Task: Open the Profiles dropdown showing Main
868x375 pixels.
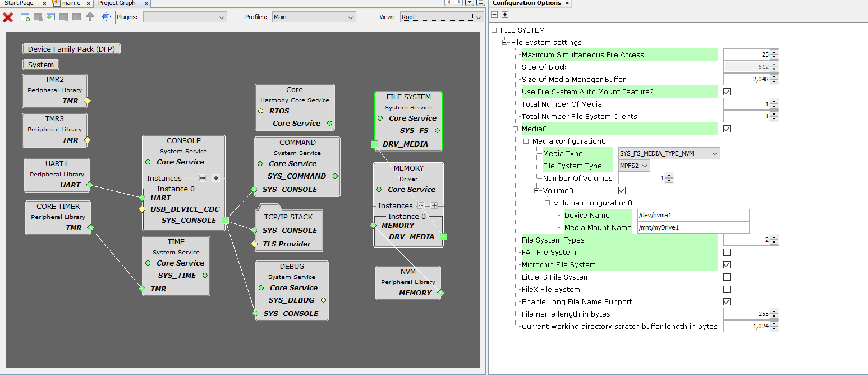Action: pyautogui.click(x=314, y=17)
